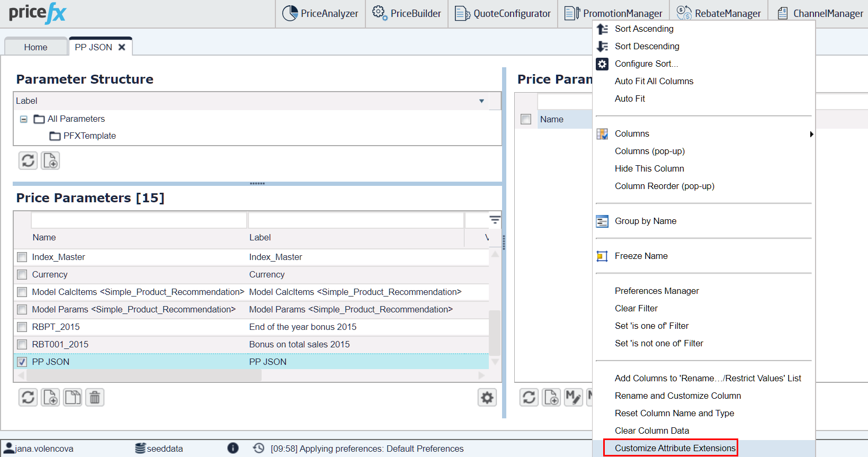Image resolution: width=868 pixels, height=457 pixels.
Task: Check the Index_Master row checkbox
Action: 22,257
